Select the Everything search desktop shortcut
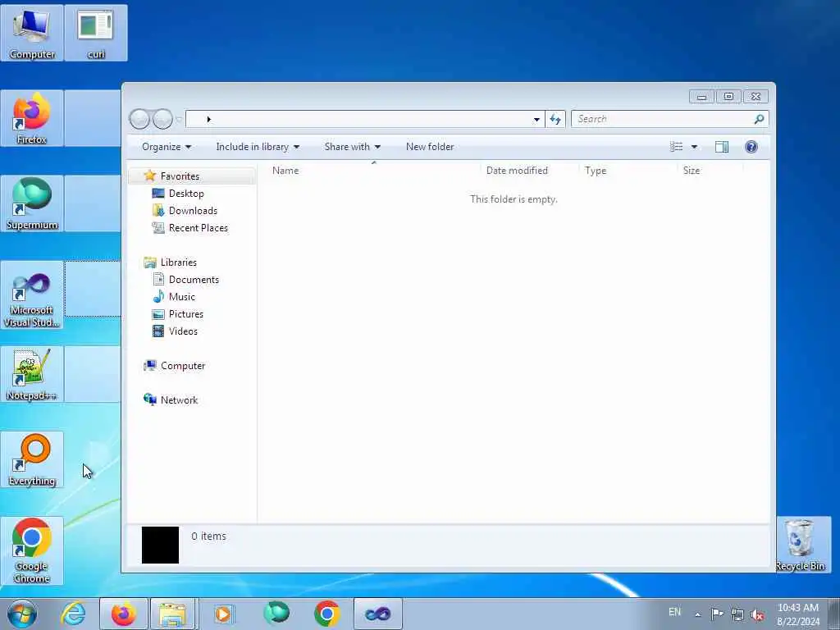Viewport: 840px width, 630px height. [32, 459]
